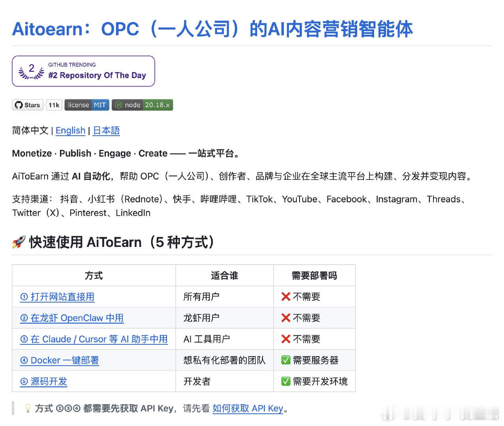Click the Monetize · Publish · Engage · Create tagline
The image size is (504, 426).
[x=126, y=153]
